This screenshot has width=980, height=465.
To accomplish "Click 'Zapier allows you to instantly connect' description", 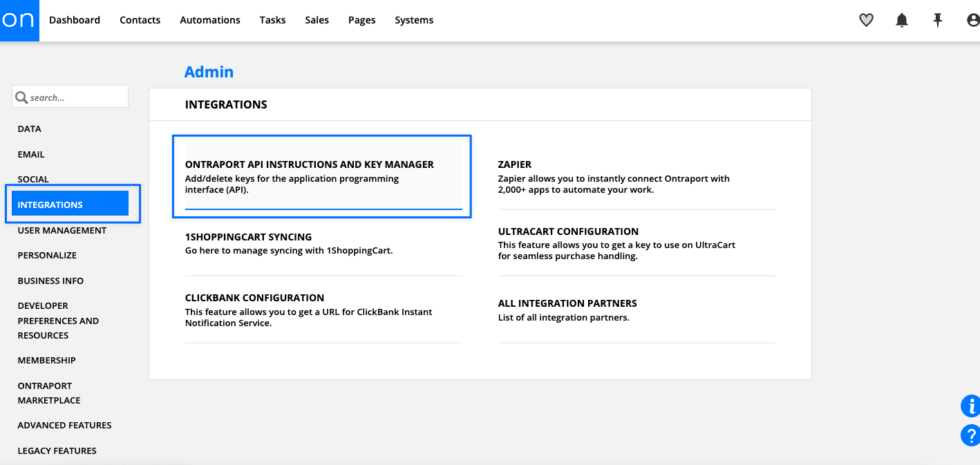I will tap(614, 184).
